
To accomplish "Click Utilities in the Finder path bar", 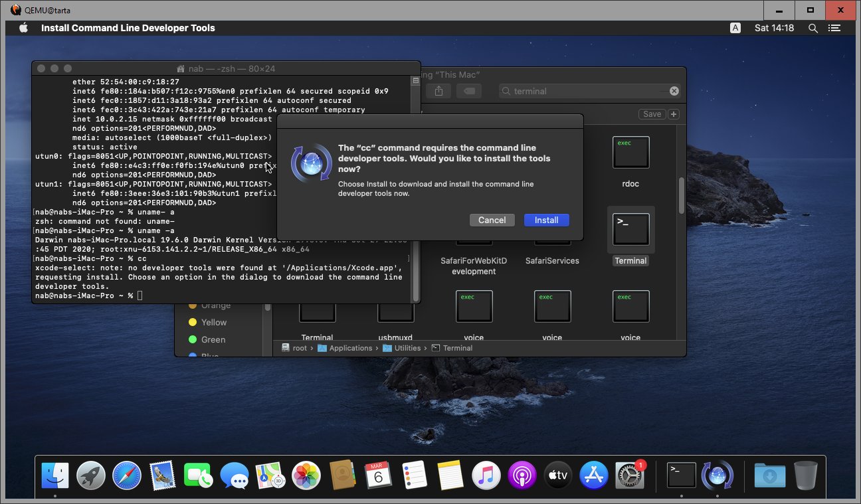I will click(407, 348).
